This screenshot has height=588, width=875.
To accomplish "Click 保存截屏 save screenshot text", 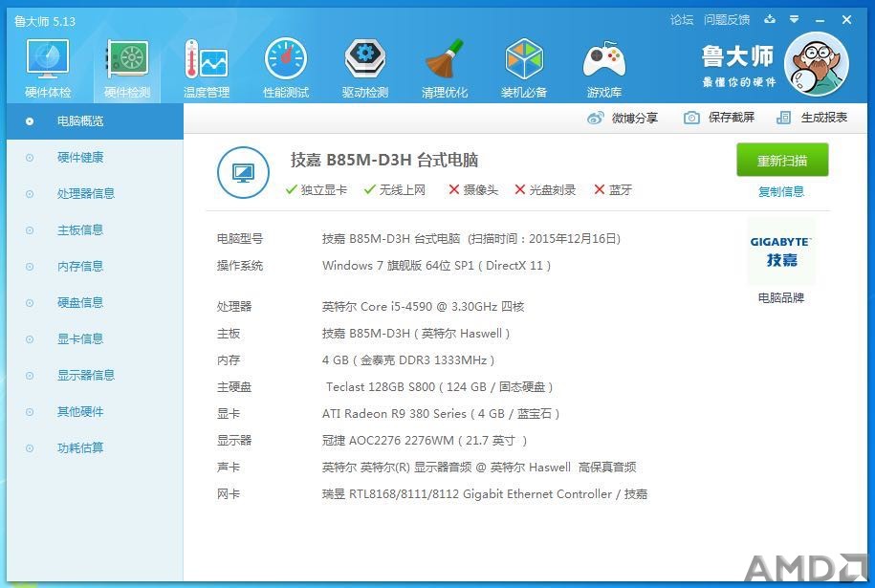I will tap(732, 118).
